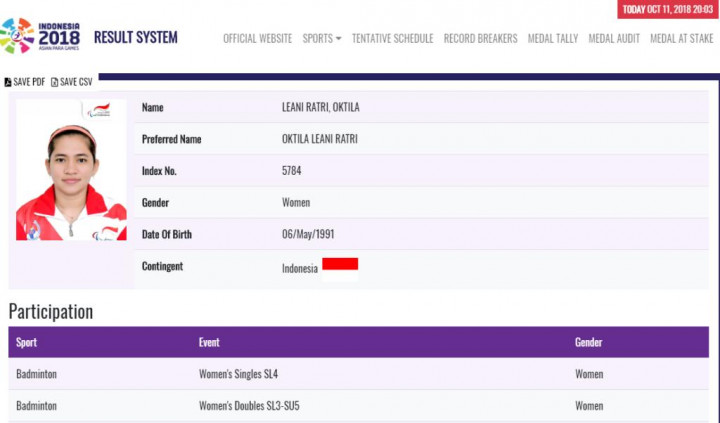The width and height of the screenshot is (720, 423).
Task: View the Medal Tally page
Action: pyautogui.click(x=552, y=39)
